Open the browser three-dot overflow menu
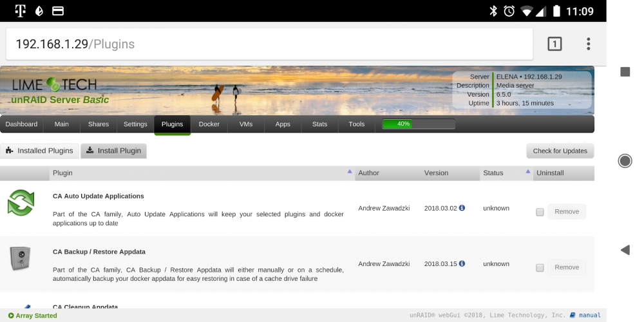This screenshot has width=644, height=322. 589,44
